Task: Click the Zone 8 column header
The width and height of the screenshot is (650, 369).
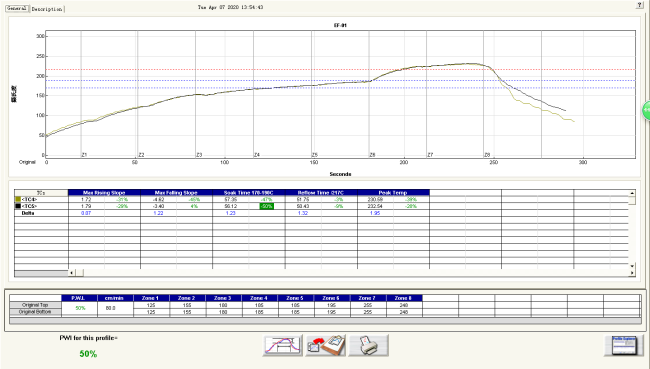Action: [404, 298]
